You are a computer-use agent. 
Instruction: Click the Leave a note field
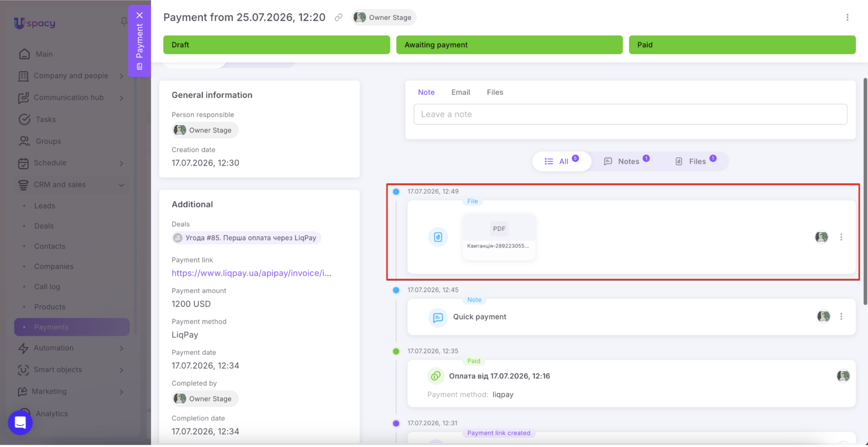click(630, 114)
